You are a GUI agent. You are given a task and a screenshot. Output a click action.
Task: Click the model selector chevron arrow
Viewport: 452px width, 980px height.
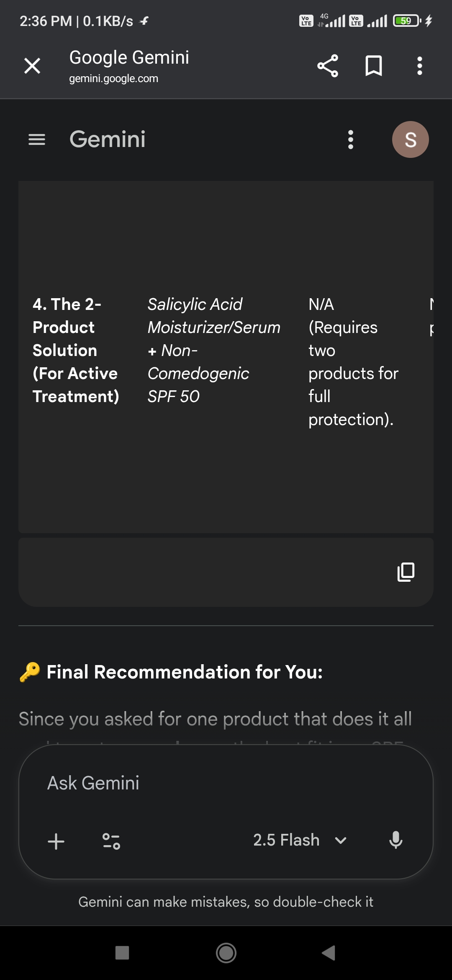point(341,841)
